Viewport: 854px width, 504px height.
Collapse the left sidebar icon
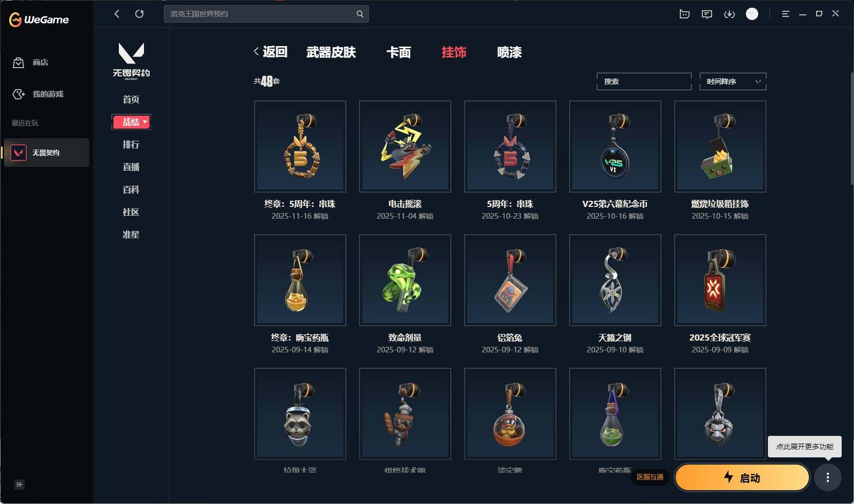pos(19,485)
